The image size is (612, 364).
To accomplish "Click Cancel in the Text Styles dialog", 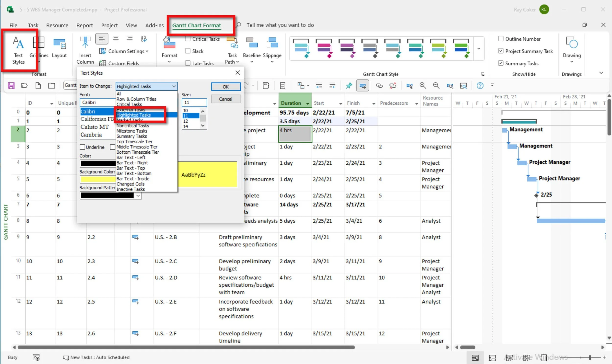I will pos(226,99).
